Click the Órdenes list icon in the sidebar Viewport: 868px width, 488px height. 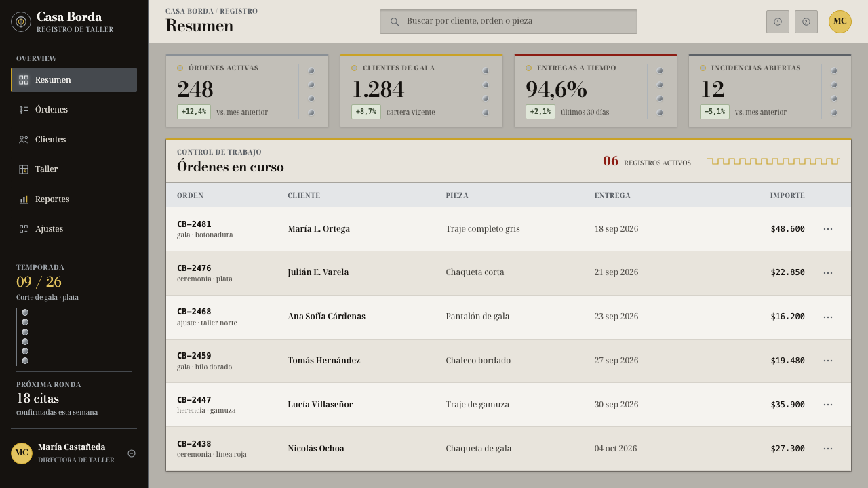click(x=24, y=110)
